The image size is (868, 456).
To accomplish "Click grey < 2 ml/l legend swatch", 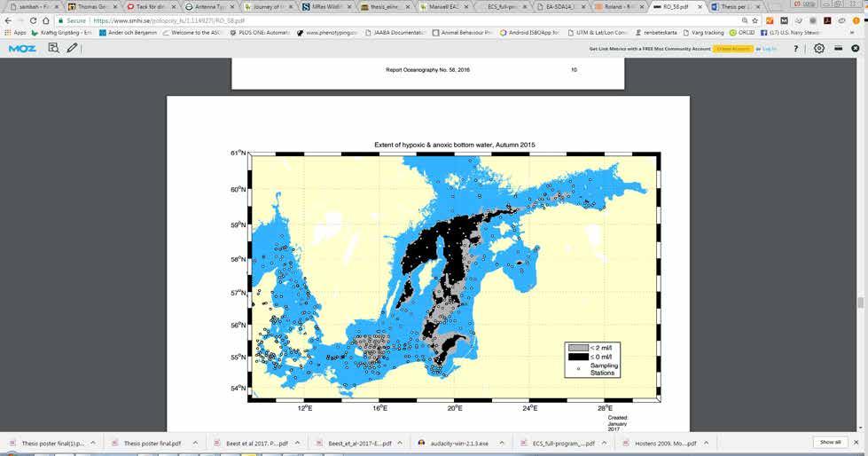I will 578,348.
